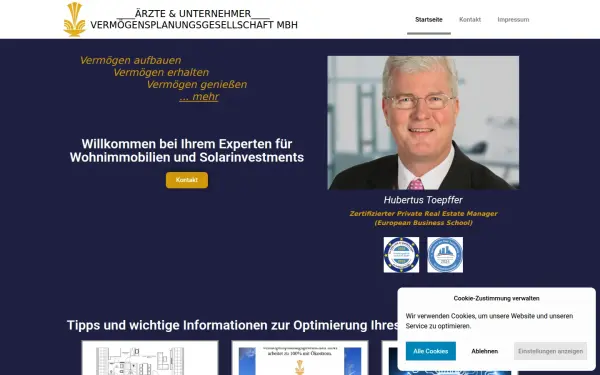Screen dimensions: 600x375
Task: Click the golden fountain logo icon
Action: [74, 20]
